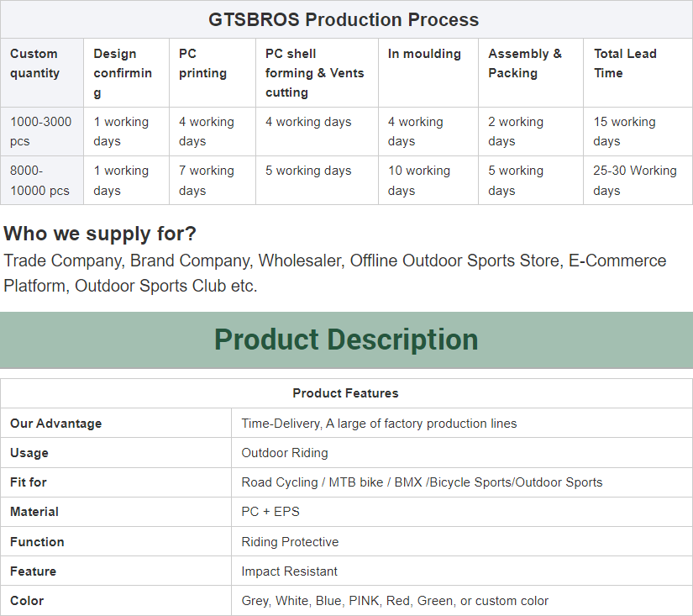Click the PC printing column header
This screenshot has height=616, width=693.
pos(213,72)
